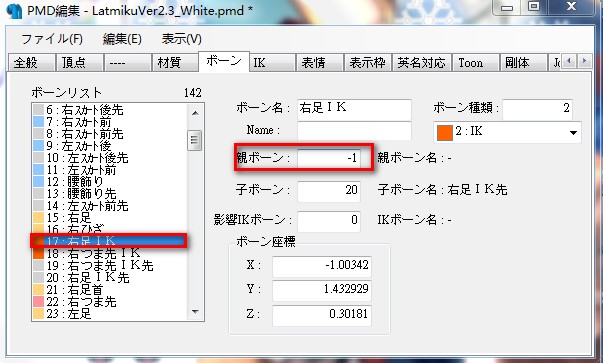Screen dimensions: 603x363
Task: Switch to the IK tab
Action: pyautogui.click(x=272, y=62)
